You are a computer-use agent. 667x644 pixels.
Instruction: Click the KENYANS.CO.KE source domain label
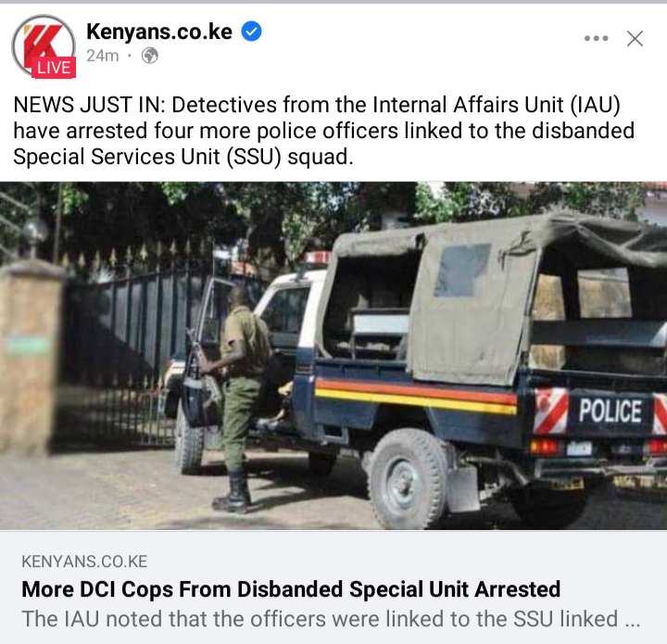84,562
